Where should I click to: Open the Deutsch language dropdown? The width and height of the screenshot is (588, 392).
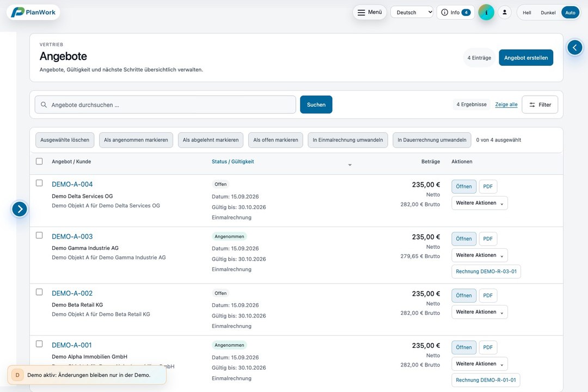[412, 13]
